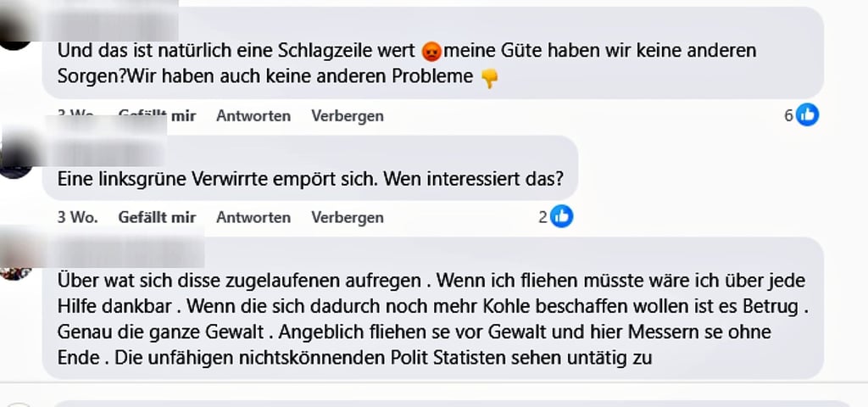Click the blue like reaction icon beside count 6

[808, 115]
